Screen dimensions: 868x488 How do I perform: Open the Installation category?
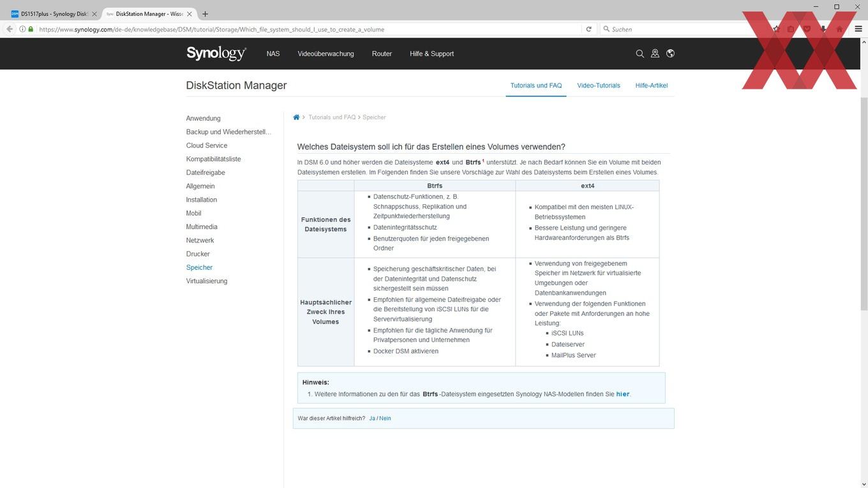(x=201, y=200)
